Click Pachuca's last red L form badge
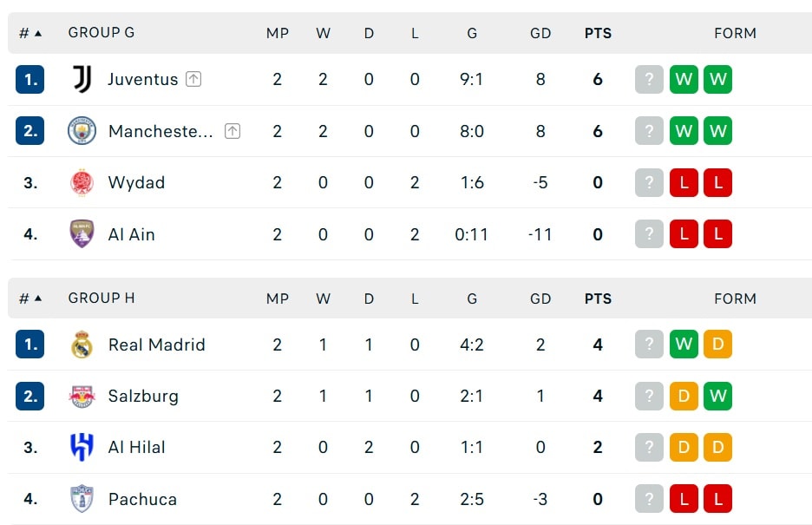 [717, 499]
